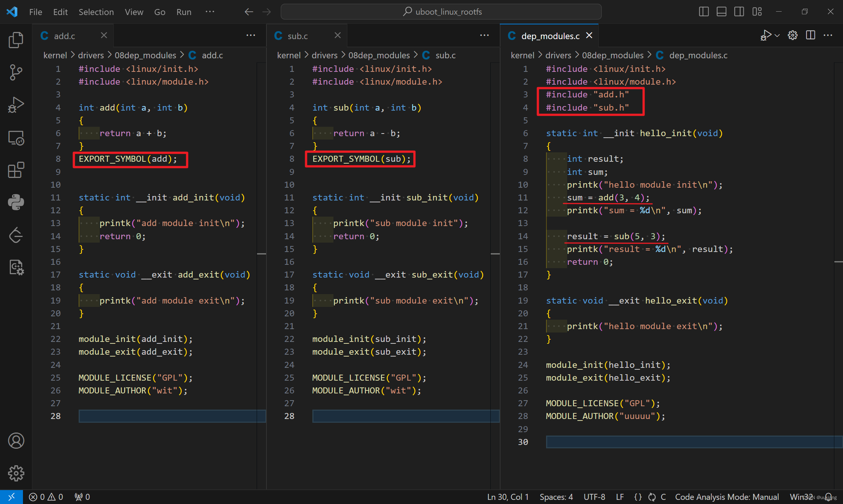Image resolution: width=843 pixels, height=504 pixels.
Task: Open the Source Control view
Action: coord(16,72)
